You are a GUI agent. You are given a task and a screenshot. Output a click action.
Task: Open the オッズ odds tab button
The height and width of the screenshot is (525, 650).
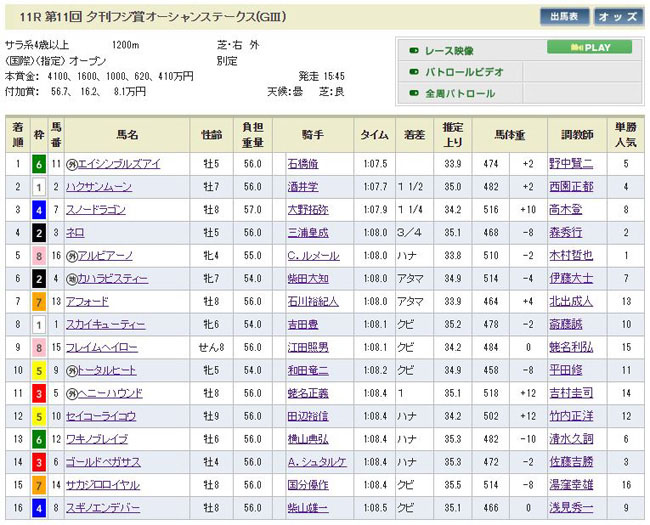point(617,17)
